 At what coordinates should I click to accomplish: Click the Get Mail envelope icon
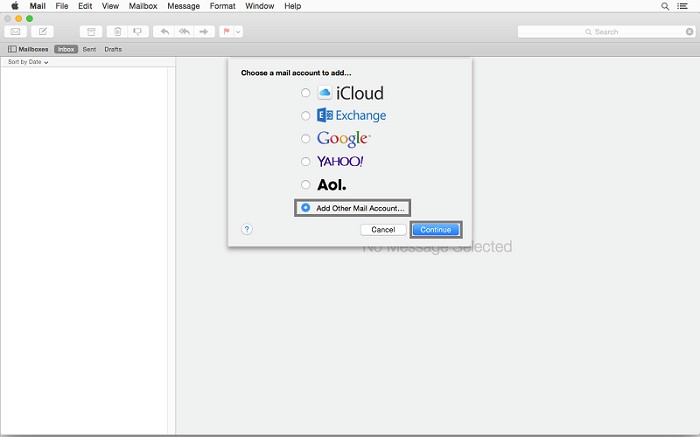16,32
